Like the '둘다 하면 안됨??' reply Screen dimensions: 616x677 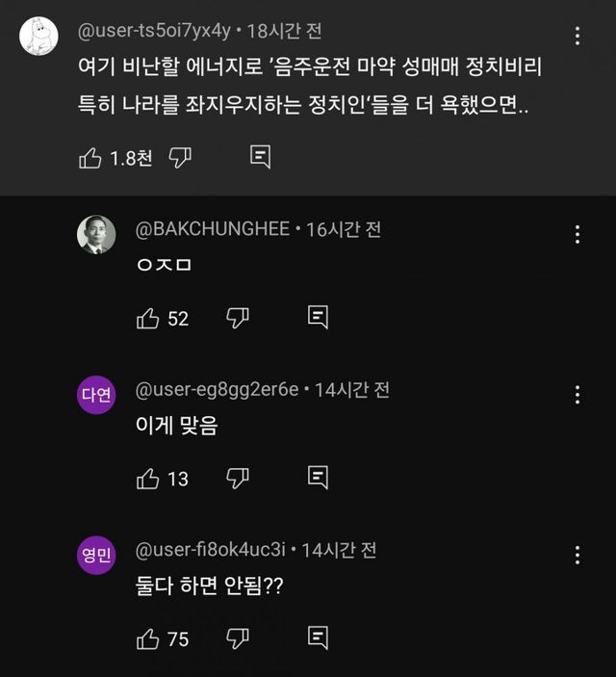(148, 638)
